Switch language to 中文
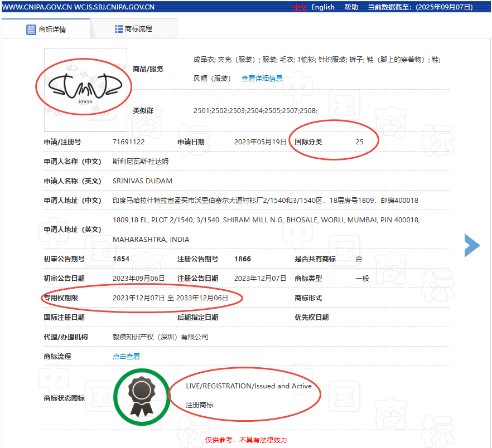This screenshot has width=492, height=448. coord(299,7)
